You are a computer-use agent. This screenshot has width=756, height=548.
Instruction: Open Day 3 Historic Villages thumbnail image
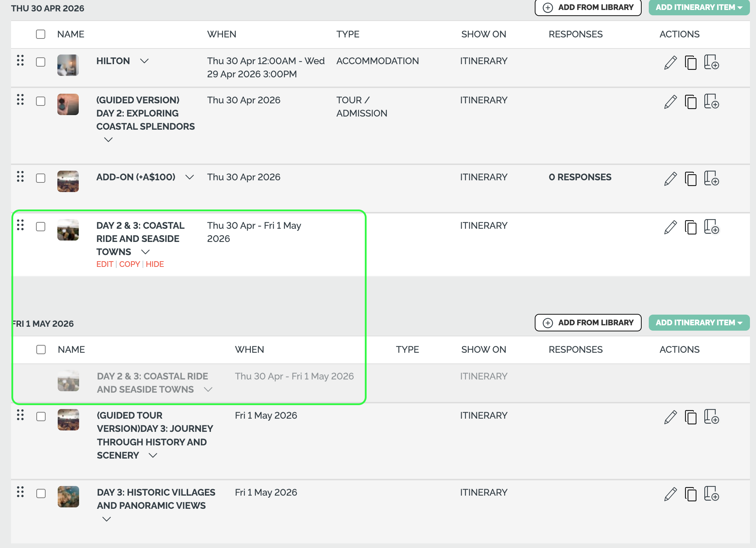tap(68, 497)
